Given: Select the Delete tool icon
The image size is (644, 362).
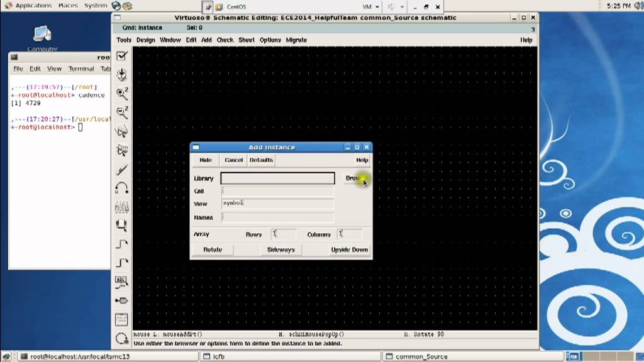Looking at the screenshot, I should [x=121, y=169].
